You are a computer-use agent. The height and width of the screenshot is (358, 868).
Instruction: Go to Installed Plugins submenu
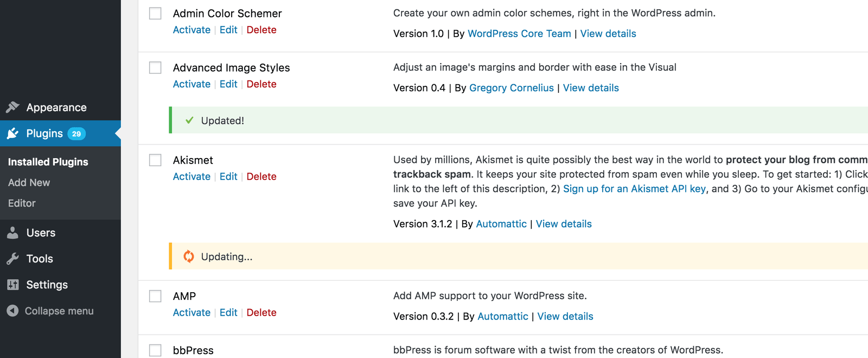tap(48, 162)
